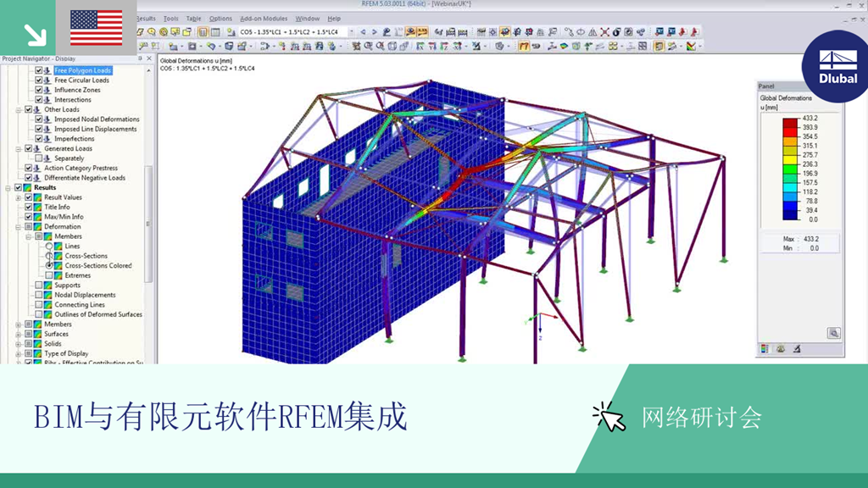868x488 pixels.
Task: Click the yellow 275.7 color swatch in the legend
Action: tap(790, 160)
